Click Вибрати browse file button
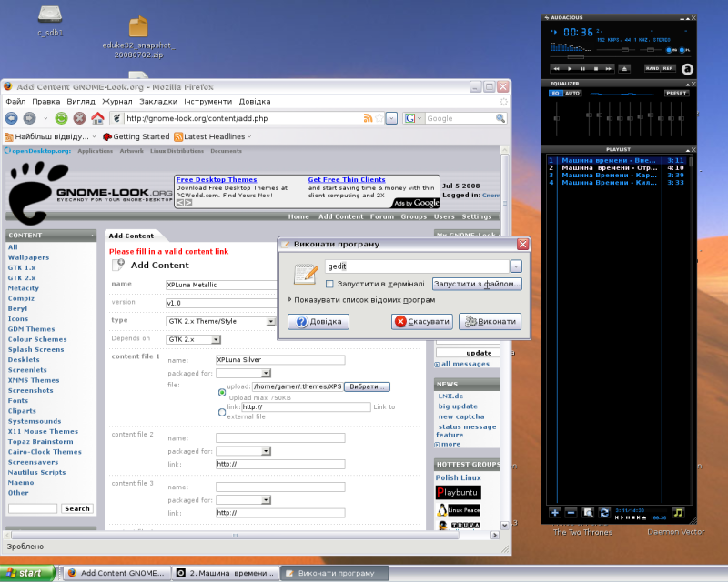The image size is (728, 582). tap(367, 386)
